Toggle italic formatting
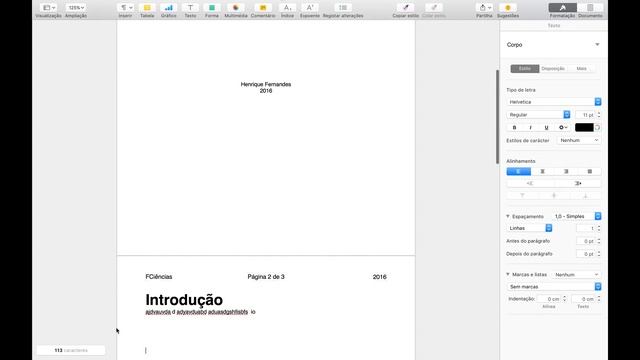 [530, 128]
